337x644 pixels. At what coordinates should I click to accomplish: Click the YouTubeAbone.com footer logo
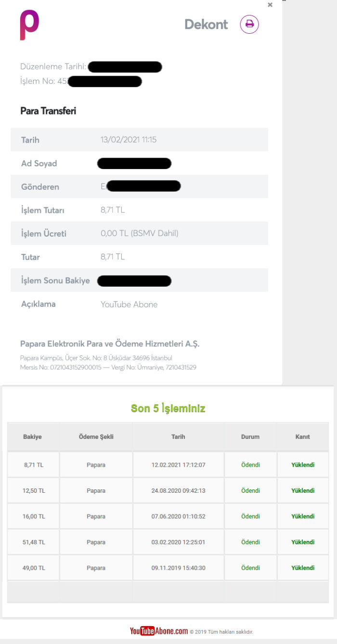(159, 631)
